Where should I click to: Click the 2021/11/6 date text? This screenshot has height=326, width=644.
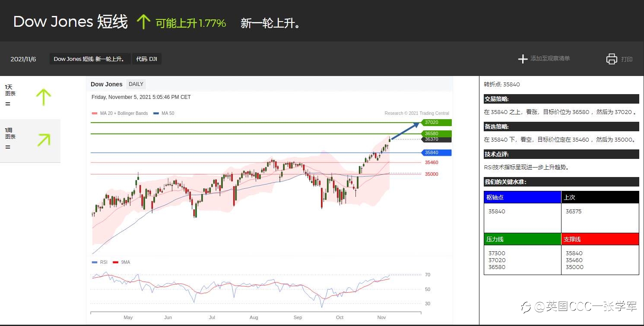[x=23, y=59]
